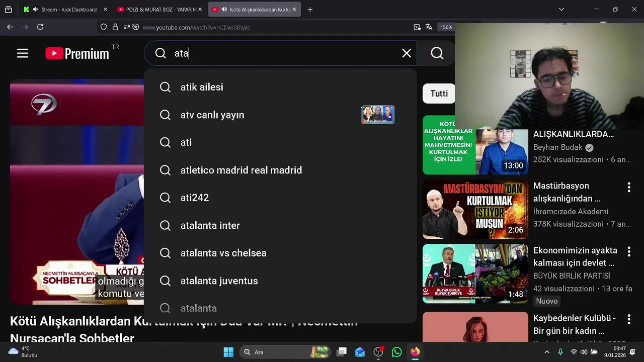644x362 pixels.
Task: Open the YouTube guide hamburger menu
Action: 23,53
